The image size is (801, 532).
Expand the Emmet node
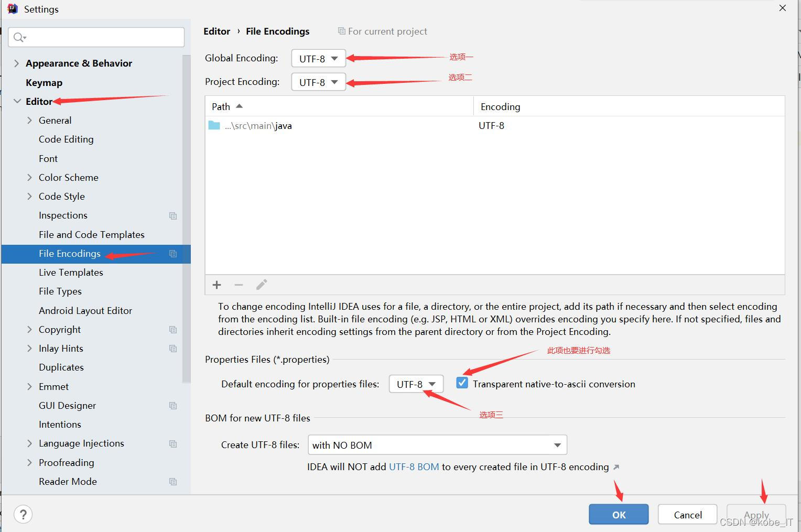29,386
